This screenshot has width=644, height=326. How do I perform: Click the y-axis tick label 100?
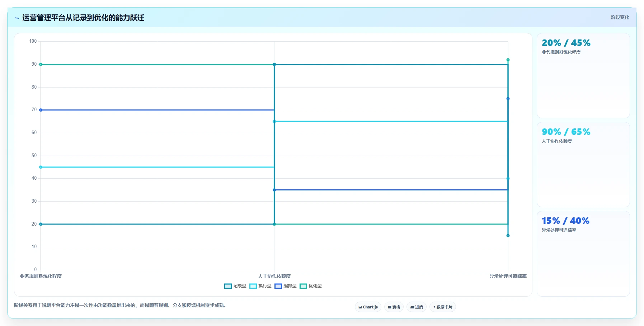pyautogui.click(x=33, y=41)
